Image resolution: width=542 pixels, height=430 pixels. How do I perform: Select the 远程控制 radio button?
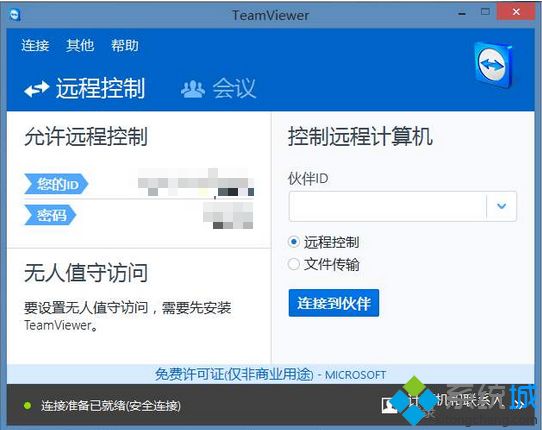pyautogui.click(x=293, y=242)
